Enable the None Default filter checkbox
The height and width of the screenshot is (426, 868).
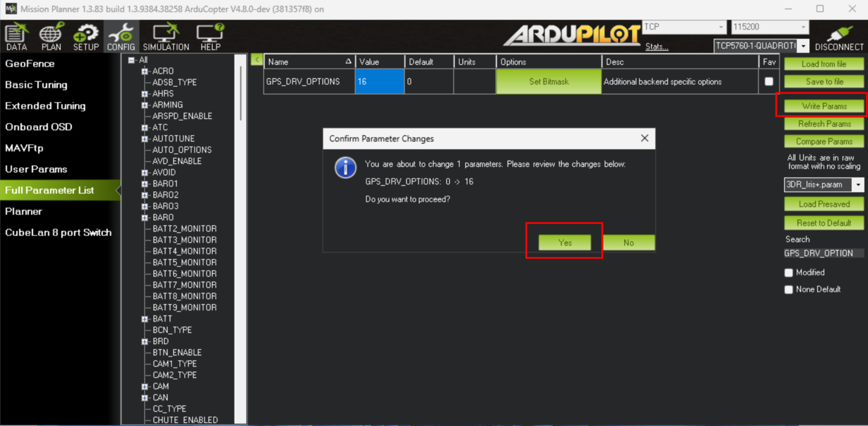click(788, 290)
